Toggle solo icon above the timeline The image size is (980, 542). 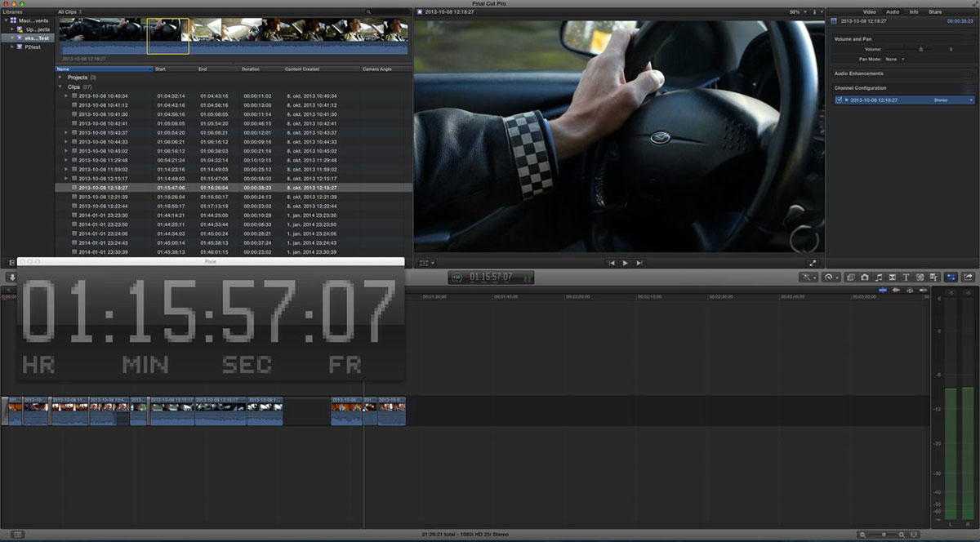tap(910, 290)
